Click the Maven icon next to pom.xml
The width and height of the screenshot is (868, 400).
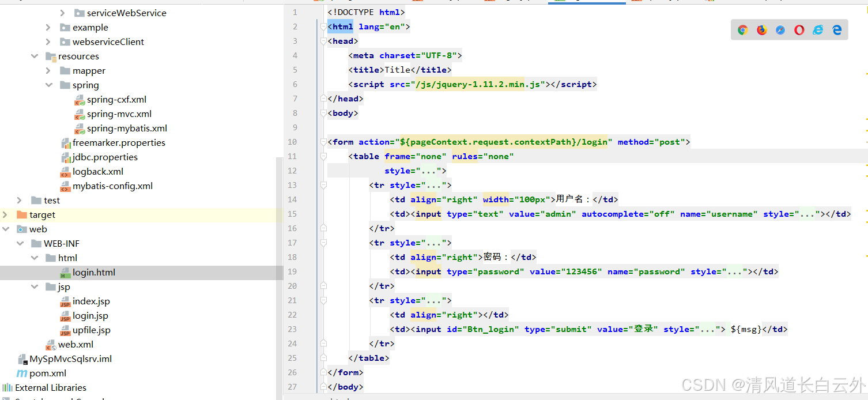21,373
